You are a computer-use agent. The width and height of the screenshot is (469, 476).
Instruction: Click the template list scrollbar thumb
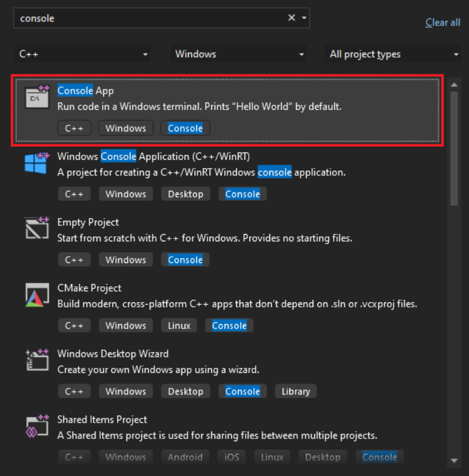pyautogui.click(x=454, y=149)
